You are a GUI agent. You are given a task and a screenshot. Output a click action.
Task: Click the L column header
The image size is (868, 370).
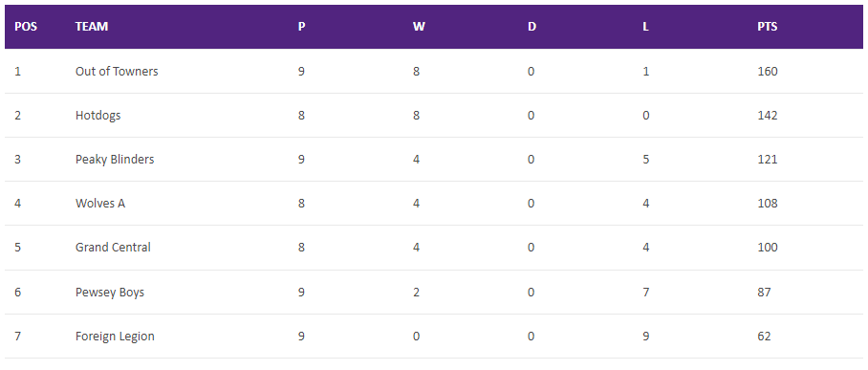[645, 27]
